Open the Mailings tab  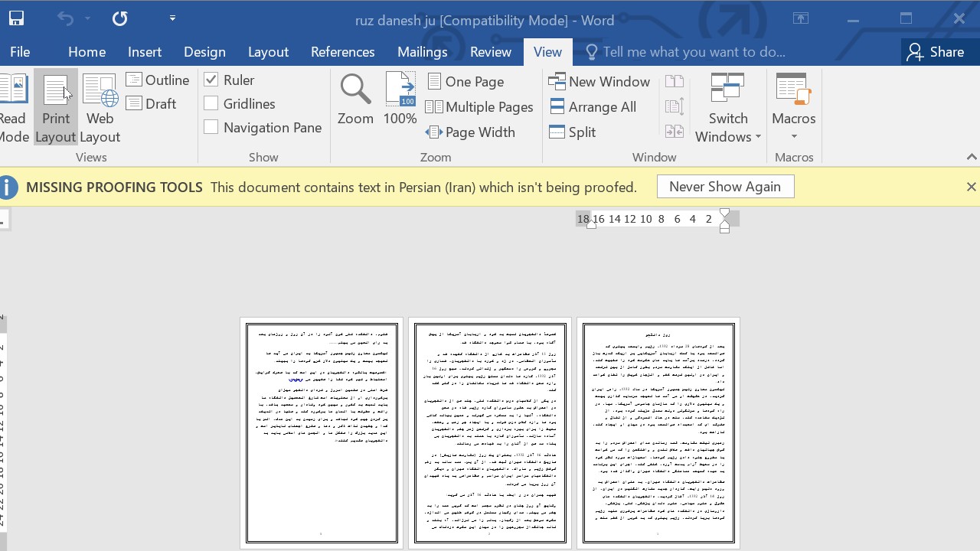point(422,52)
